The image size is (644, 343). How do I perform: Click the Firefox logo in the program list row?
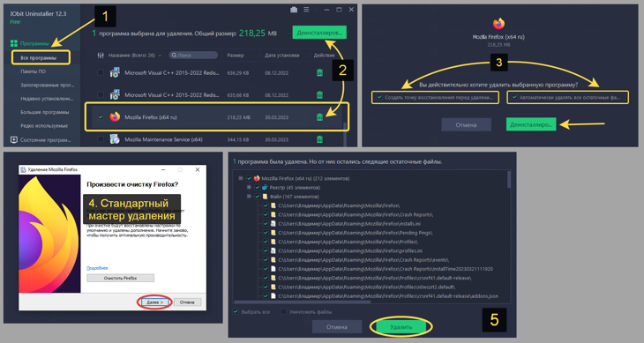pos(115,117)
